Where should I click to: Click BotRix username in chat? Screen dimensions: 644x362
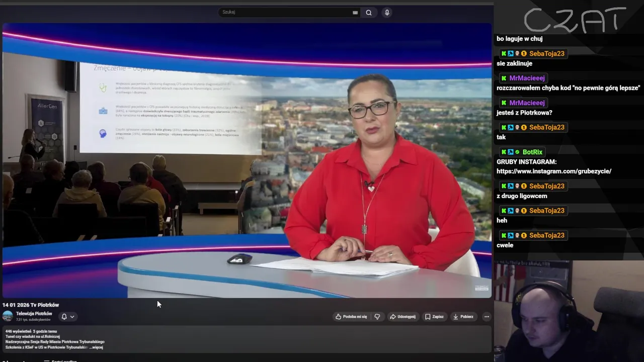pyautogui.click(x=532, y=152)
